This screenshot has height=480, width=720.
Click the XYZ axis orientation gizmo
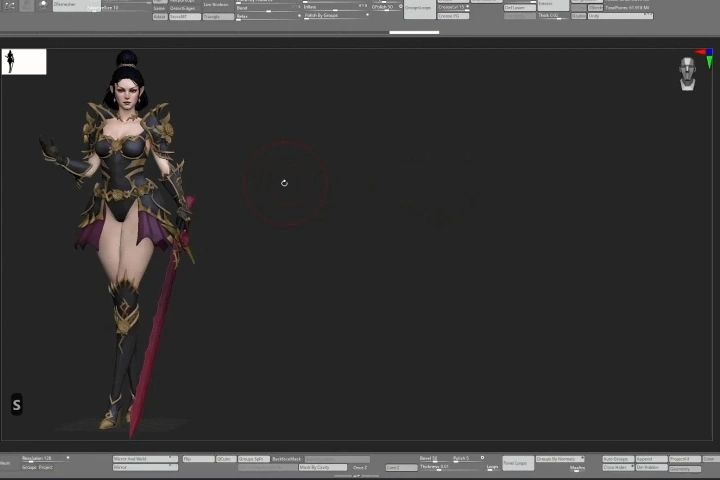click(x=705, y=58)
